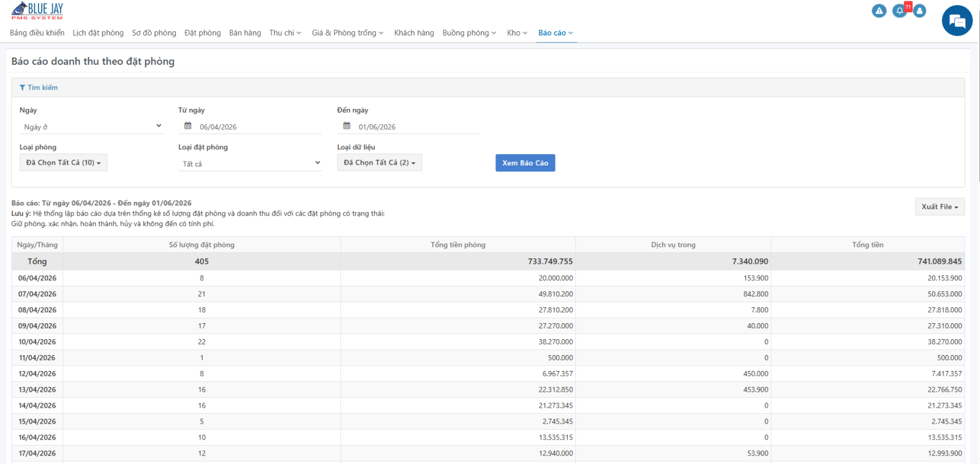Click grand total 741.089.845
This screenshot has width=980, height=464.
click(940, 261)
